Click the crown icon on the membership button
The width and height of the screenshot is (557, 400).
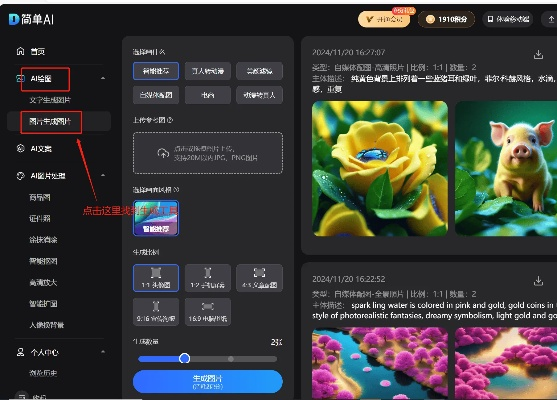point(369,19)
